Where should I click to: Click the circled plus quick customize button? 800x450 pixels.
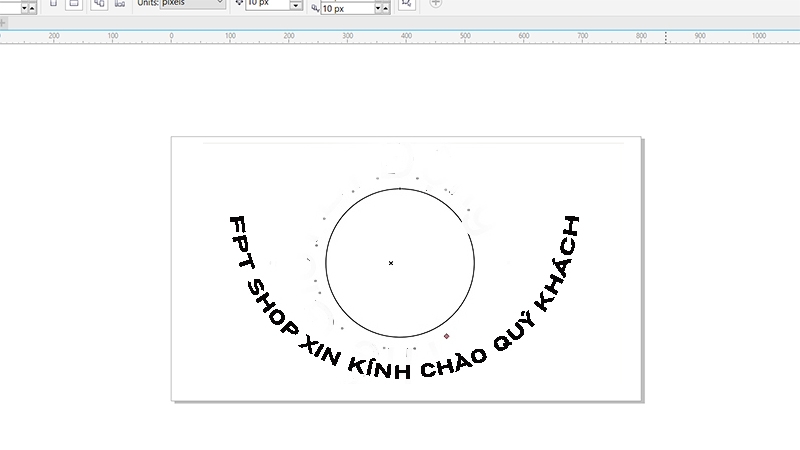pyautogui.click(x=435, y=3)
